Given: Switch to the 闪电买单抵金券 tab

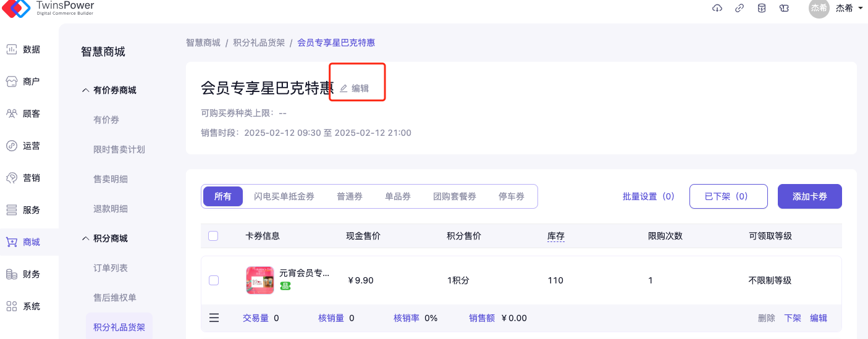Looking at the screenshot, I should [284, 196].
